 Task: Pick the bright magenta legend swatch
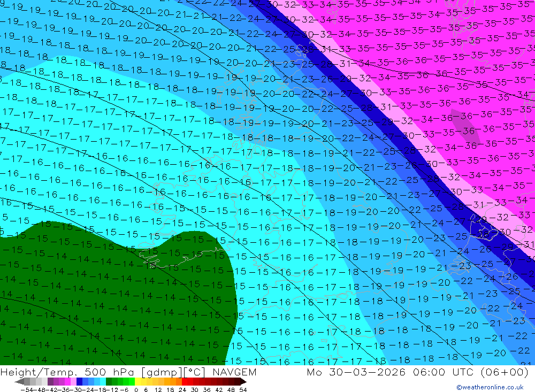(67, 382)
